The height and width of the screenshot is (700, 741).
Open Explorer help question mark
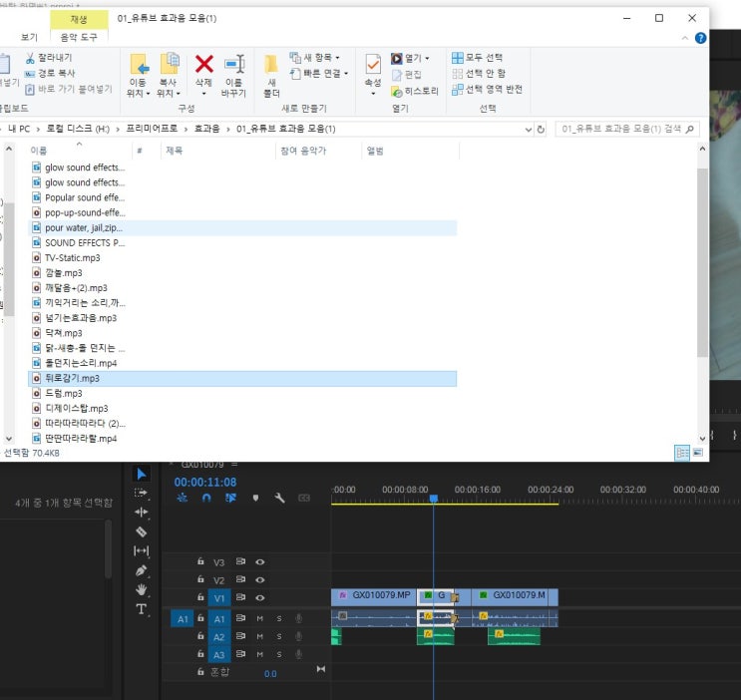coord(700,38)
